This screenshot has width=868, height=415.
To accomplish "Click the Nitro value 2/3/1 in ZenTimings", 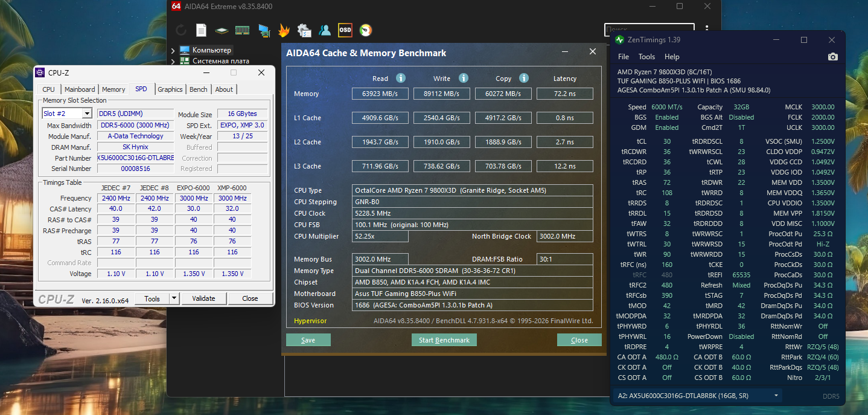I will [822, 378].
